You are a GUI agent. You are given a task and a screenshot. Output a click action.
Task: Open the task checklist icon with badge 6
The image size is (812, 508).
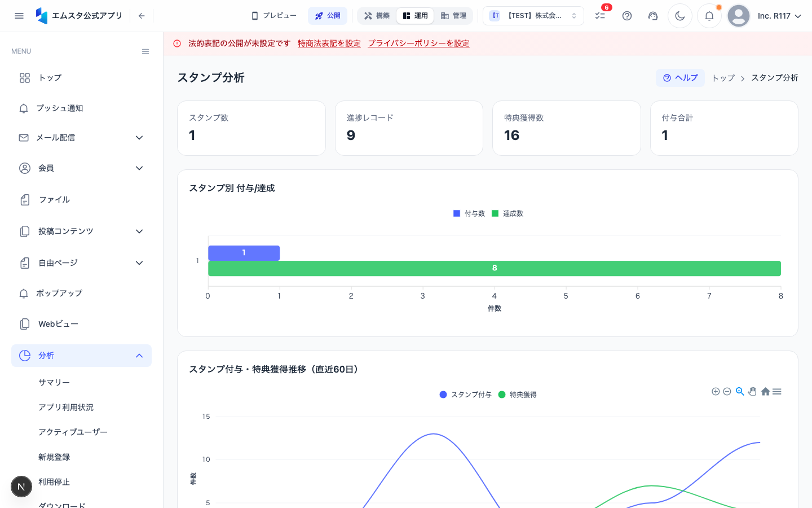(600, 16)
